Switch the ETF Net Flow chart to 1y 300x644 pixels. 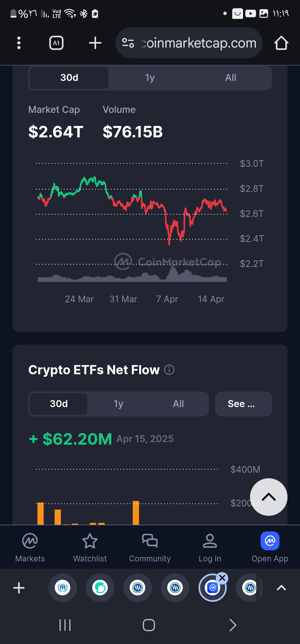point(118,404)
